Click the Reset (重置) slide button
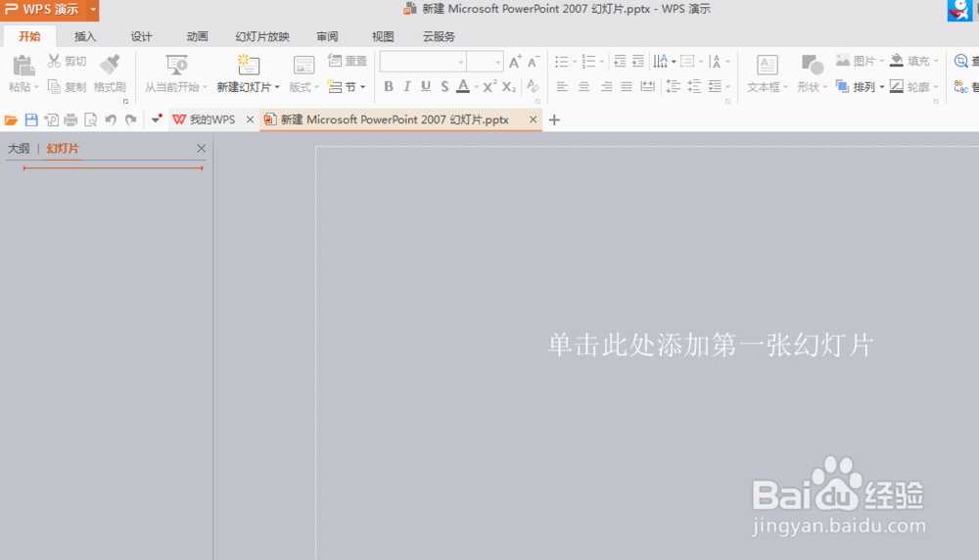 (348, 61)
